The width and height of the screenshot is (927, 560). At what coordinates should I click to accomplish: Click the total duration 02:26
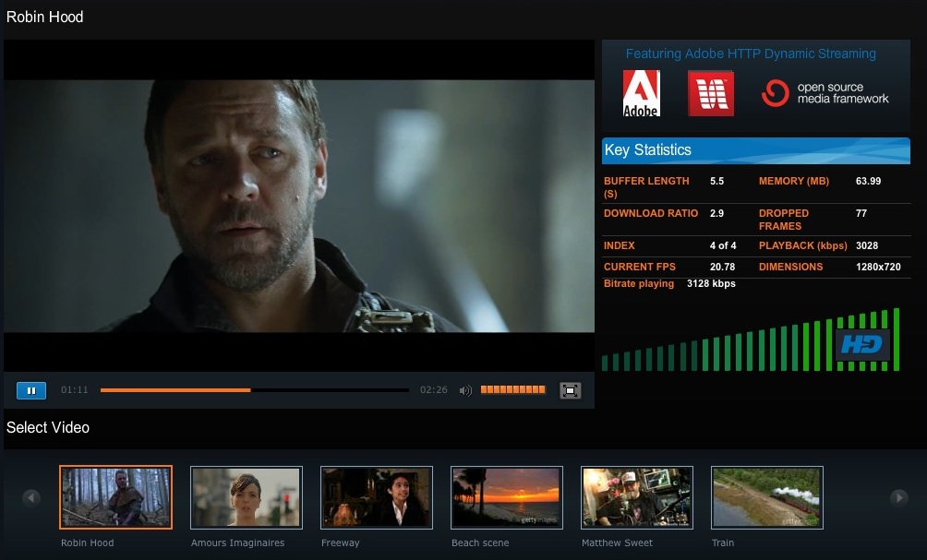click(433, 390)
